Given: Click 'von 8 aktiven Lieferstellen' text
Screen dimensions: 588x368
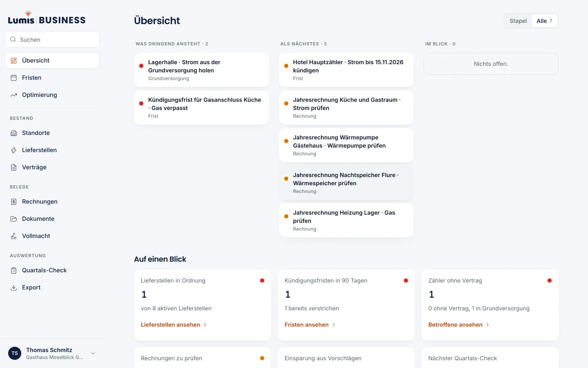Looking at the screenshot, I should click(176, 308).
